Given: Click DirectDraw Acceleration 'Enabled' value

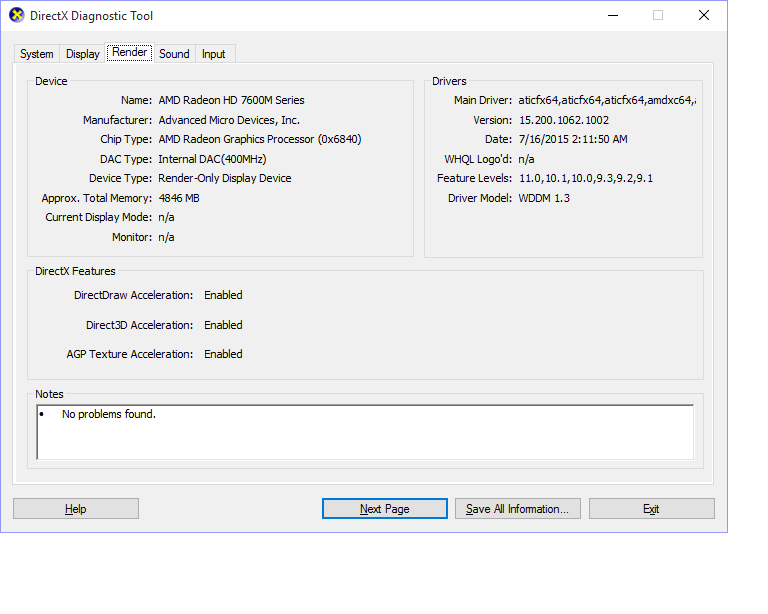Looking at the screenshot, I should pyautogui.click(x=223, y=295).
